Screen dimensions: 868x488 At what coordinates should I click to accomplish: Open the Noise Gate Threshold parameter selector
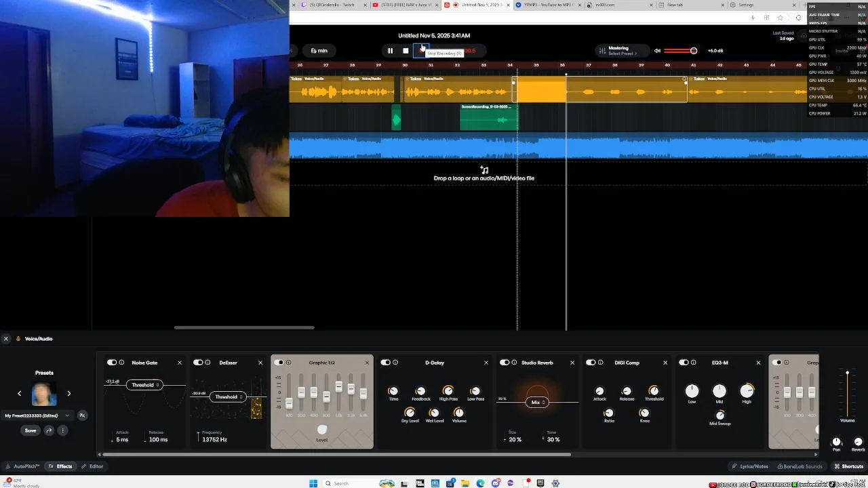tap(144, 385)
